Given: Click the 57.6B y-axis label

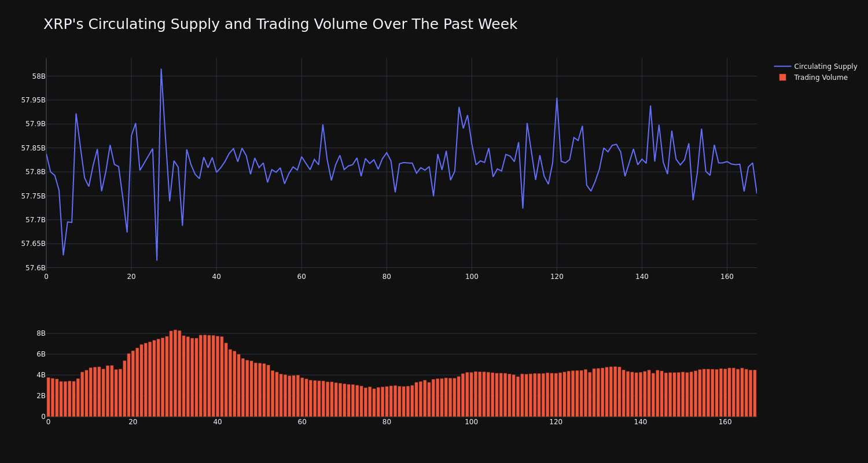Looking at the screenshot, I should (35, 268).
